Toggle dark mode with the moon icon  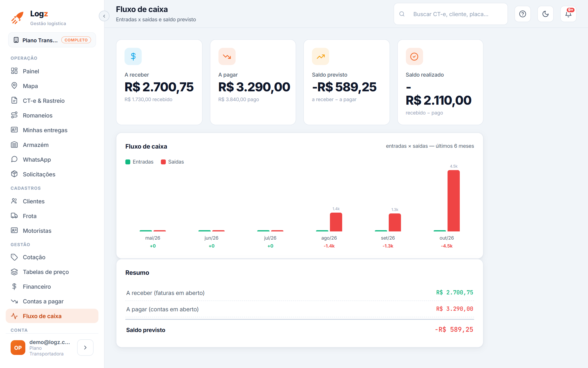point(545,14)
